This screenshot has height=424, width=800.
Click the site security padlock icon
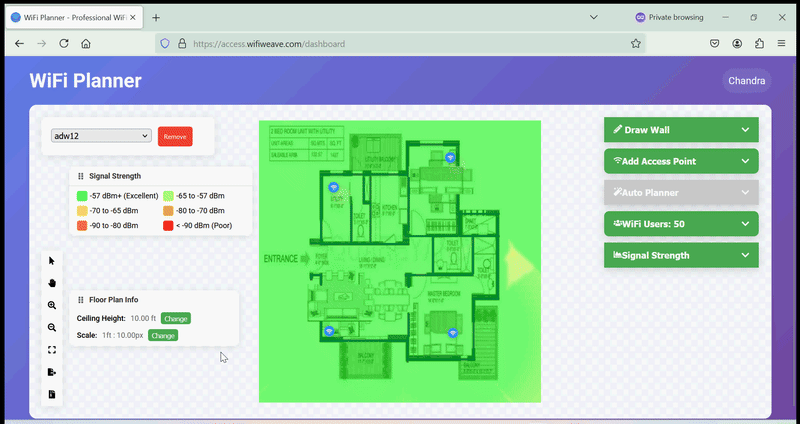click(182, 44)
